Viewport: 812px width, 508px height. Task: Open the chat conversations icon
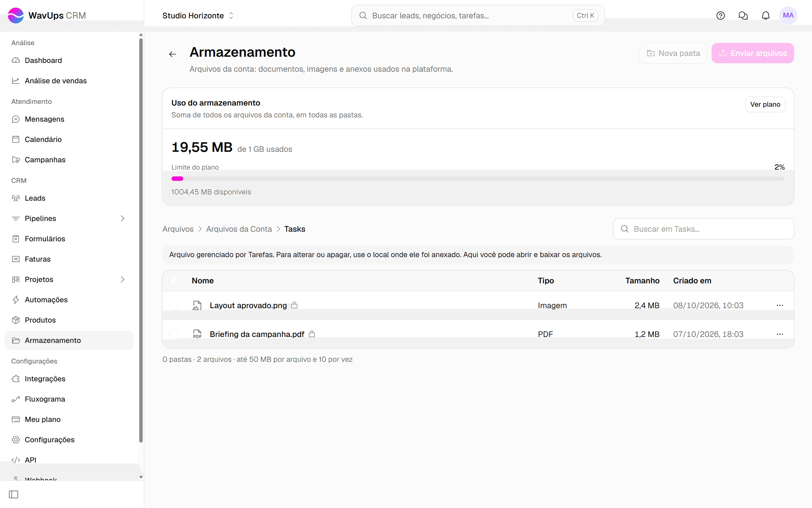(743, 16)
